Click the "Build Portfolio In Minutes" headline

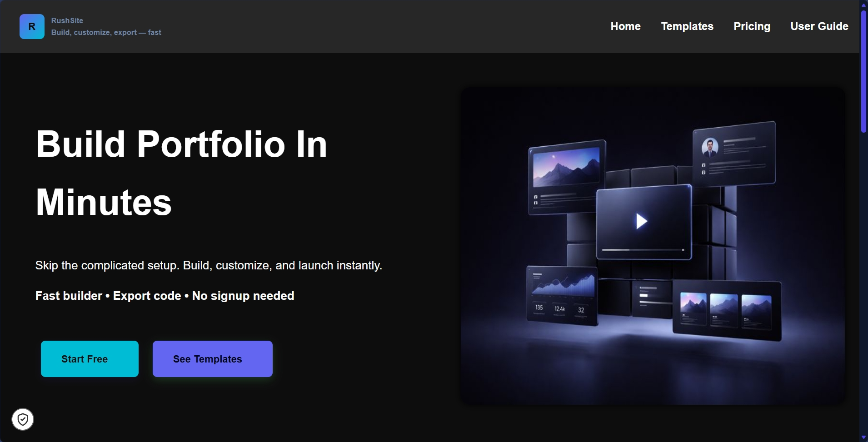[x=181, y=173]
